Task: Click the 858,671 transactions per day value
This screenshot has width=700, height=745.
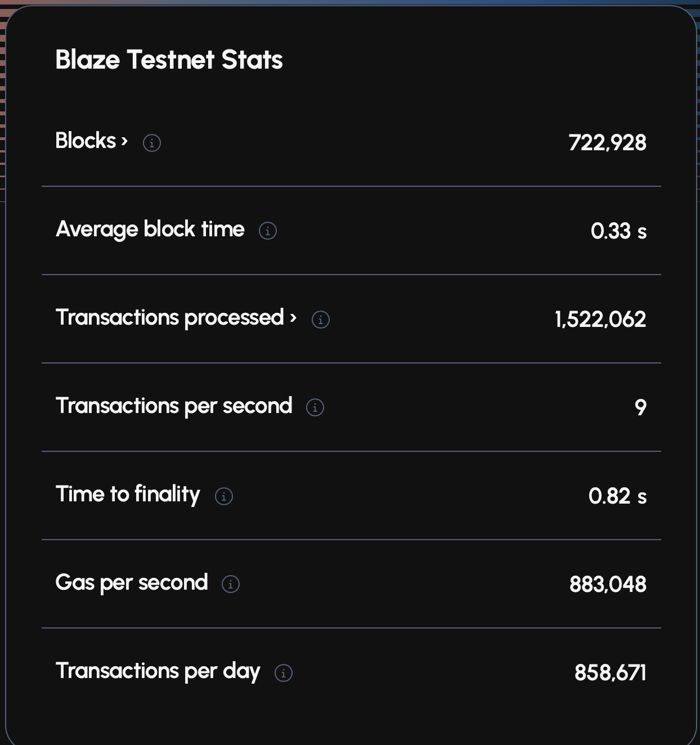Action: point(610,673)
